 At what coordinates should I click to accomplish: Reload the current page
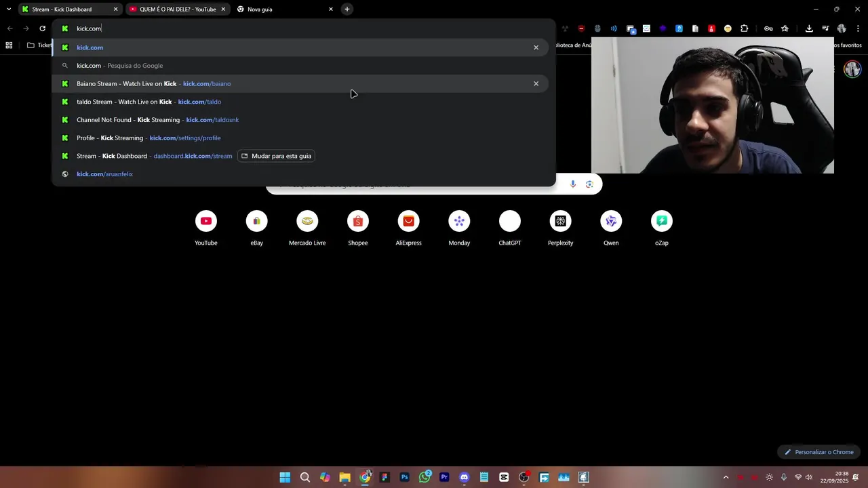(42, 28)
